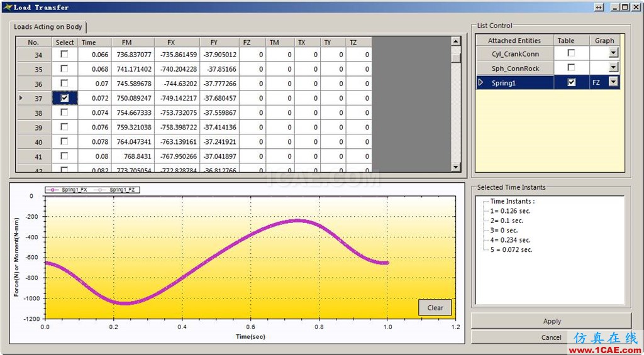Click the Attached Entities column header
The image size is (644, 355).
tap(514, 40)
